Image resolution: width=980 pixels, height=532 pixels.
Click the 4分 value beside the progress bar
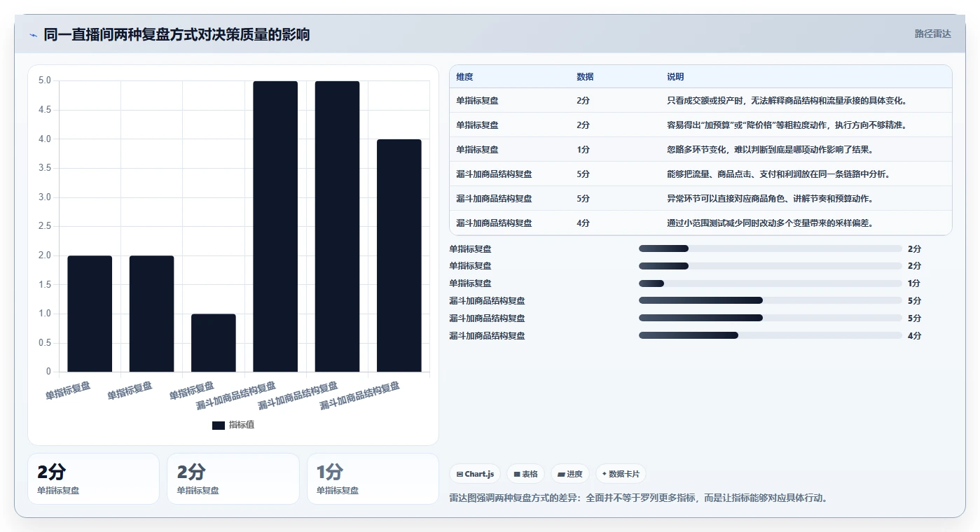click(914, 336)
